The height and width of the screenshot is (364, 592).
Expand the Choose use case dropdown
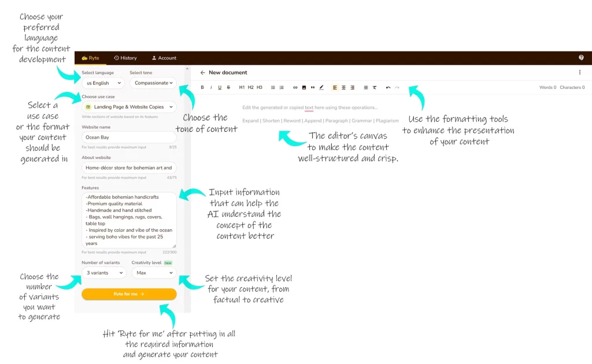[x=129, y=107]
